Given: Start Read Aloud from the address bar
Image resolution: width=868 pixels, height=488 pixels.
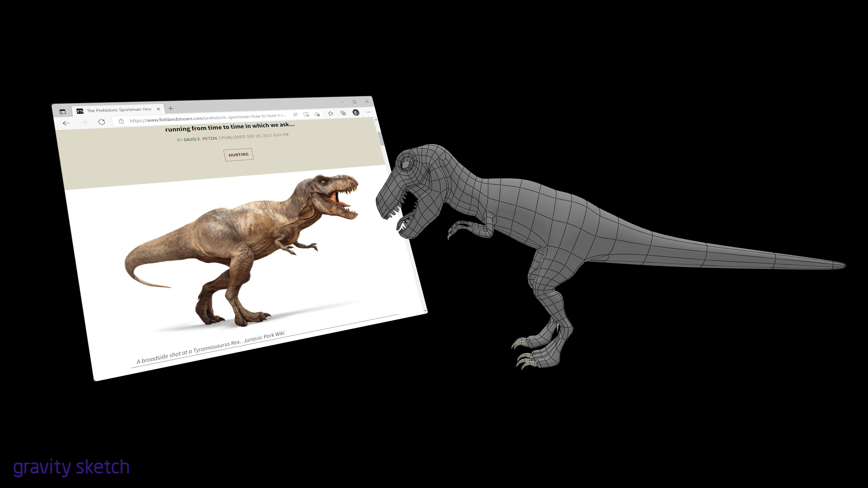Looking at the screenshot, I should (x=295, y=115).
